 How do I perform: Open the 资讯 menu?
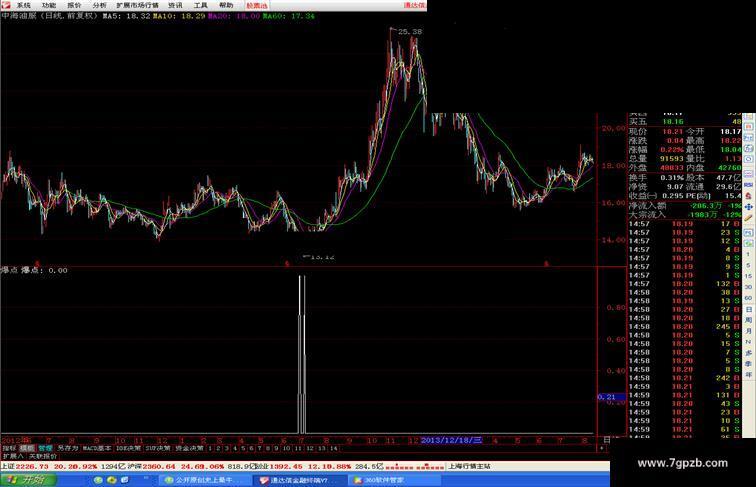pyautogui.click(x=176, y=5)
